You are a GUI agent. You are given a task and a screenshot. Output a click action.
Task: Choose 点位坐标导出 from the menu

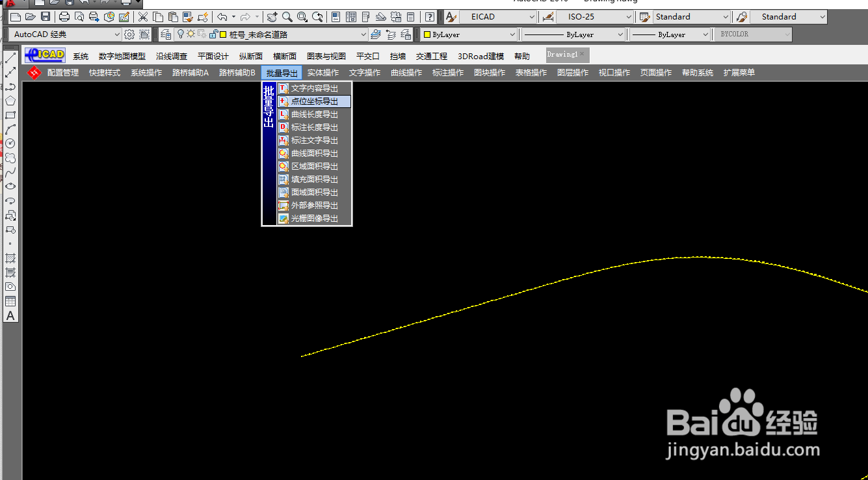(x=314, y=101)
